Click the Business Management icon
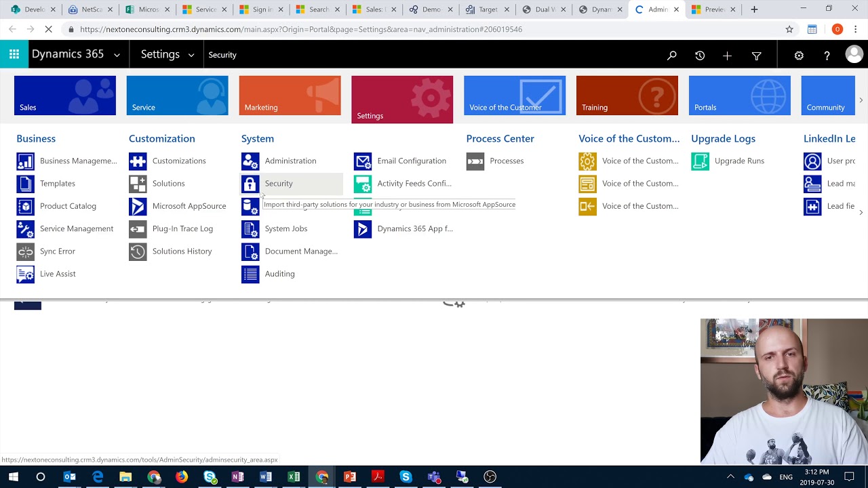The width and height of the screenshot is (868, 488). pyautogui.click(x=25, y=161)
